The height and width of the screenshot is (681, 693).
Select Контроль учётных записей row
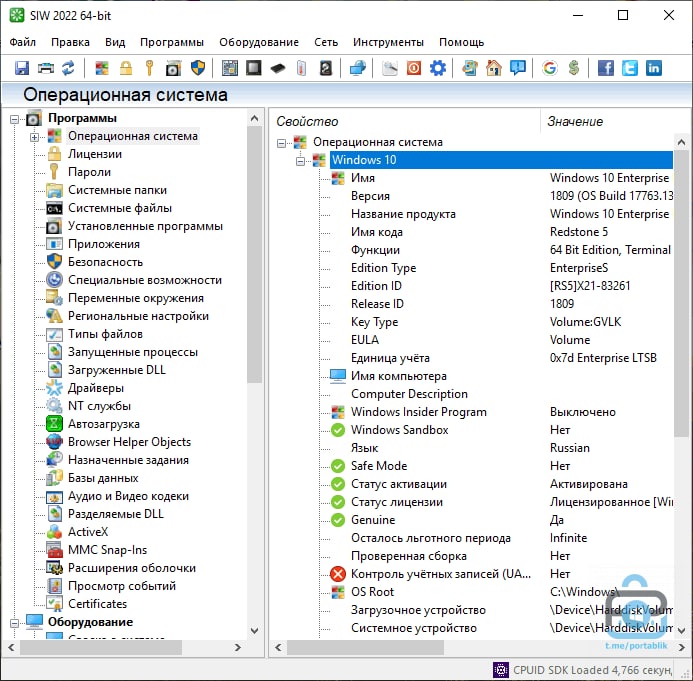[501, 574]
